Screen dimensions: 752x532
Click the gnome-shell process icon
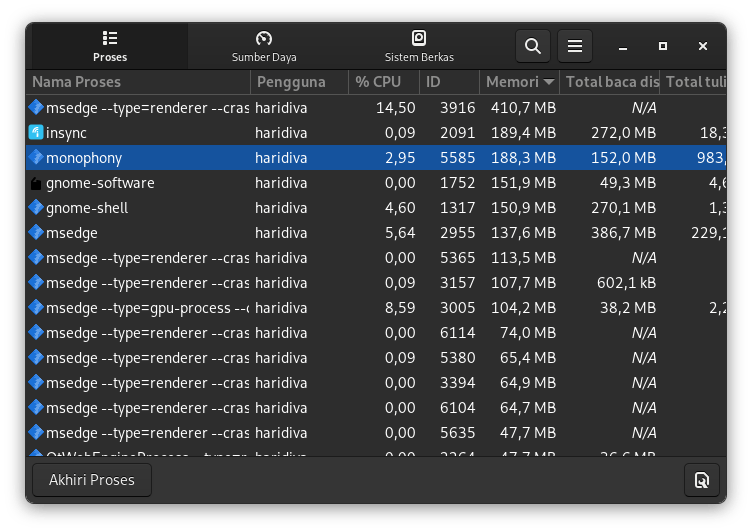coord(37,208)
